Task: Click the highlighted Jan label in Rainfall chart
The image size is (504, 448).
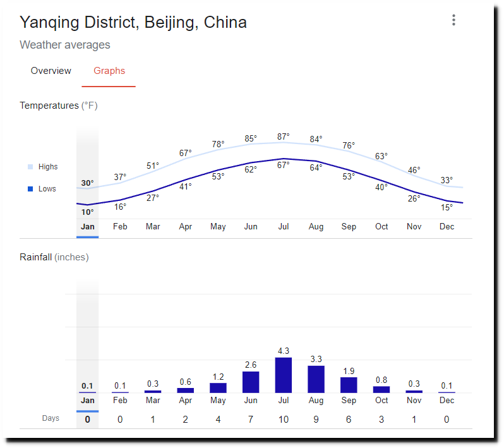Action: click(87, 400)
